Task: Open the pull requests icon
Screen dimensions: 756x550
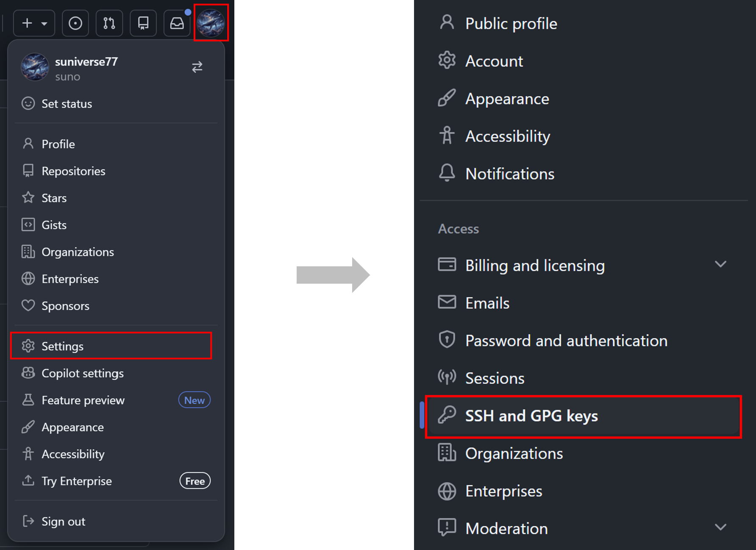Action: tap(109, 23)
